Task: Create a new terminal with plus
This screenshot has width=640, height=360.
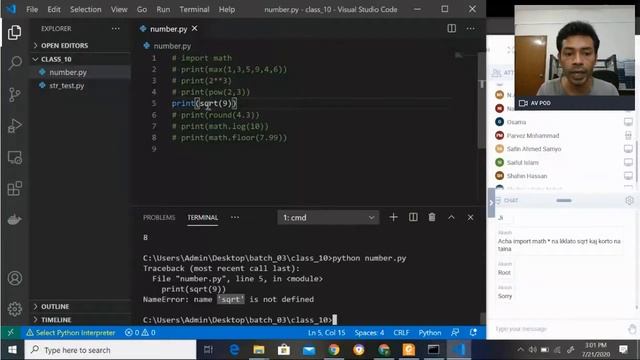Action: [393, 218]
